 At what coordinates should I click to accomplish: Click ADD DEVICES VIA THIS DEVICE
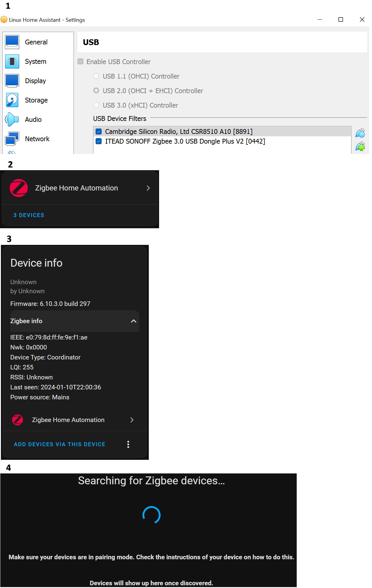point(60,444)
